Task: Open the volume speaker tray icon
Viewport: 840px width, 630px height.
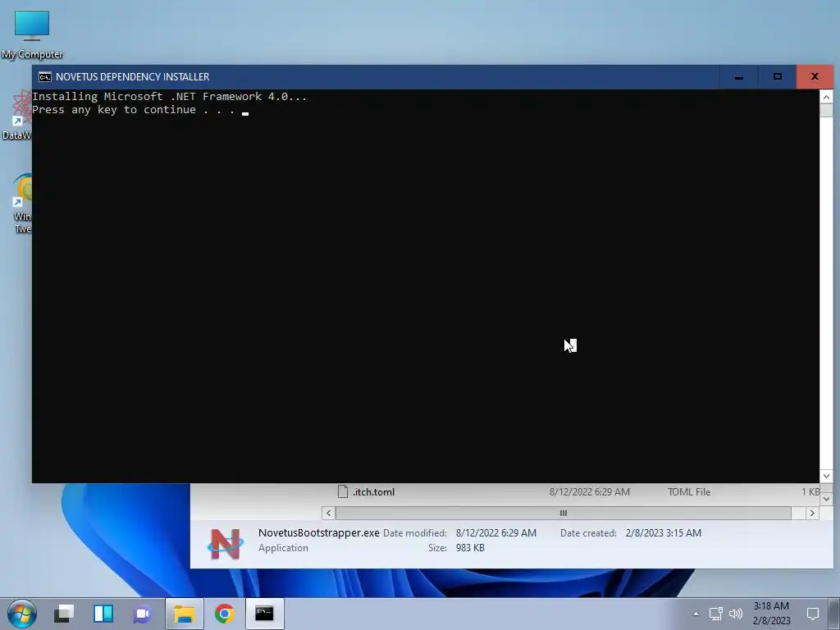Action: coord(736,614)
